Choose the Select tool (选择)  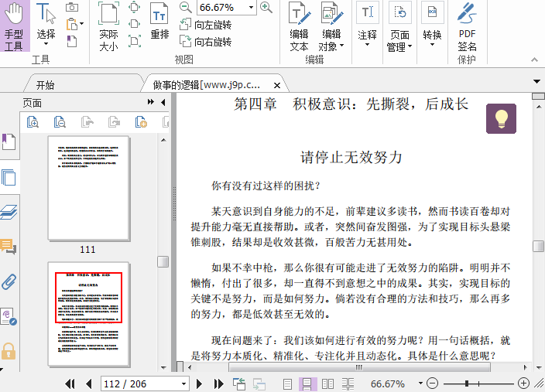tap(46, 24)
